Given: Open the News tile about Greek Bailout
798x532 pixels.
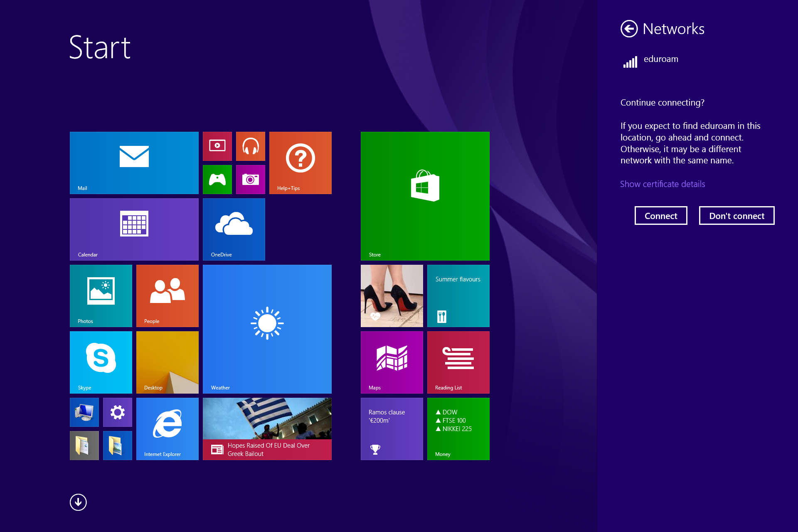Looking at the screenshot, I should click(x=267, y=429).
